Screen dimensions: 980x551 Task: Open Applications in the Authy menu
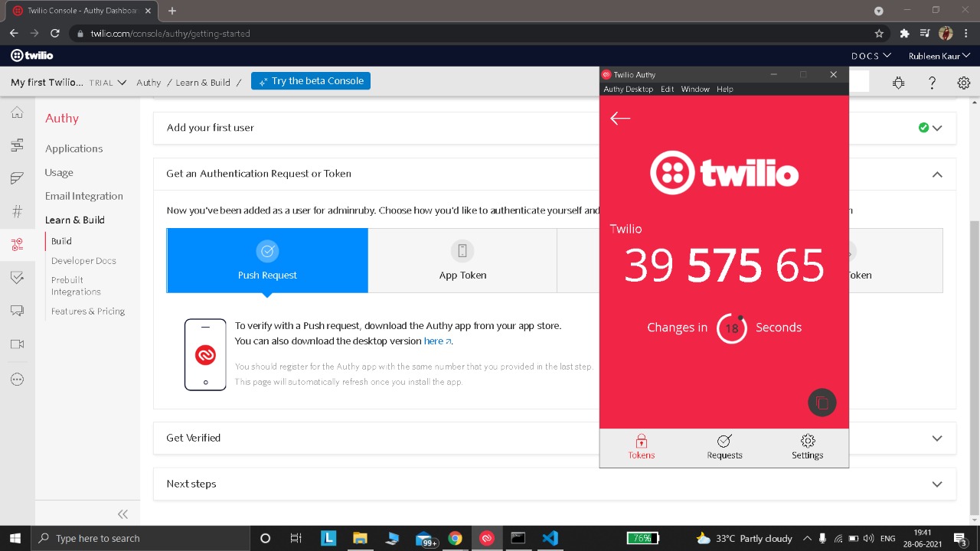tap(73, 148)
